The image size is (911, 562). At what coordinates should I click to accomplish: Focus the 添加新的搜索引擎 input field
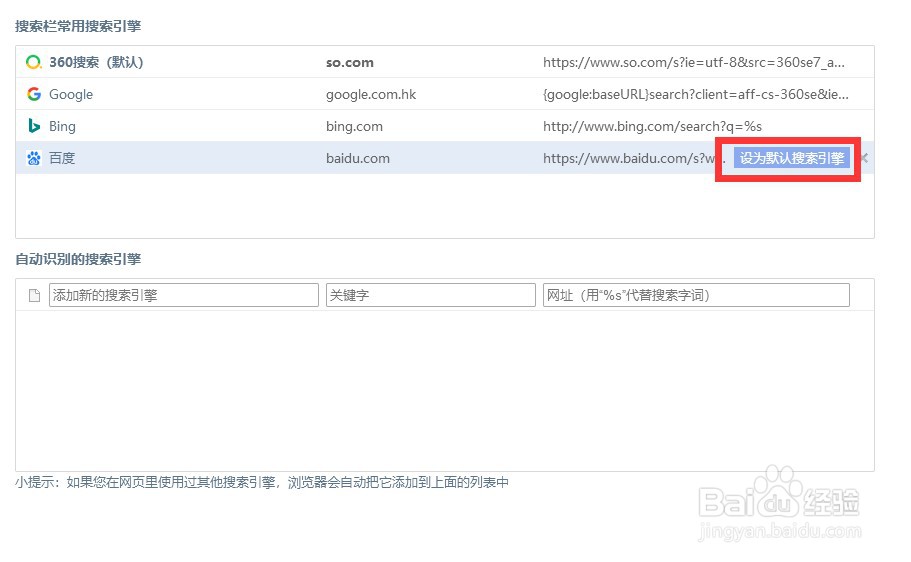point(184,295)
